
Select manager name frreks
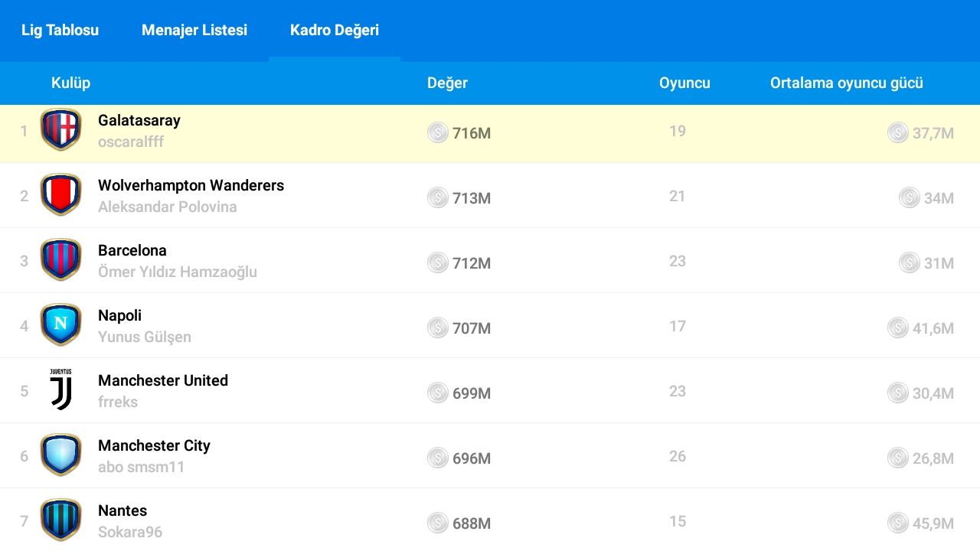click(x=118, y=402)
